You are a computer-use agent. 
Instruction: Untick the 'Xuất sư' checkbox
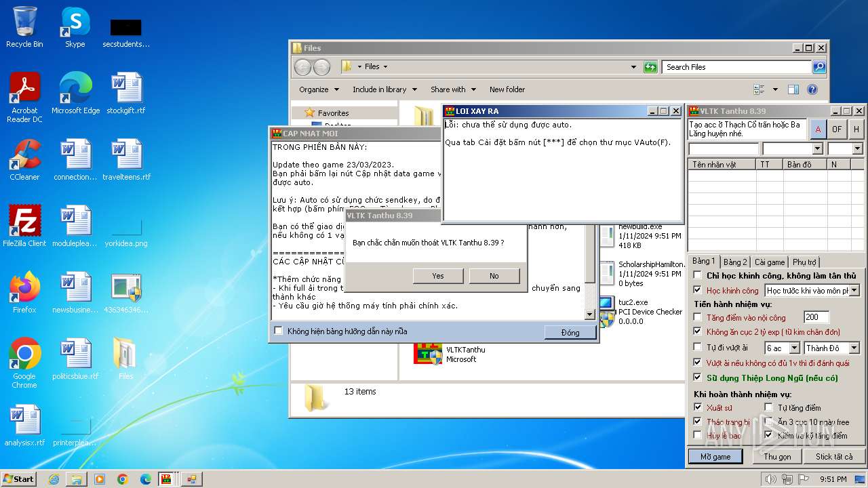[697, 407]
